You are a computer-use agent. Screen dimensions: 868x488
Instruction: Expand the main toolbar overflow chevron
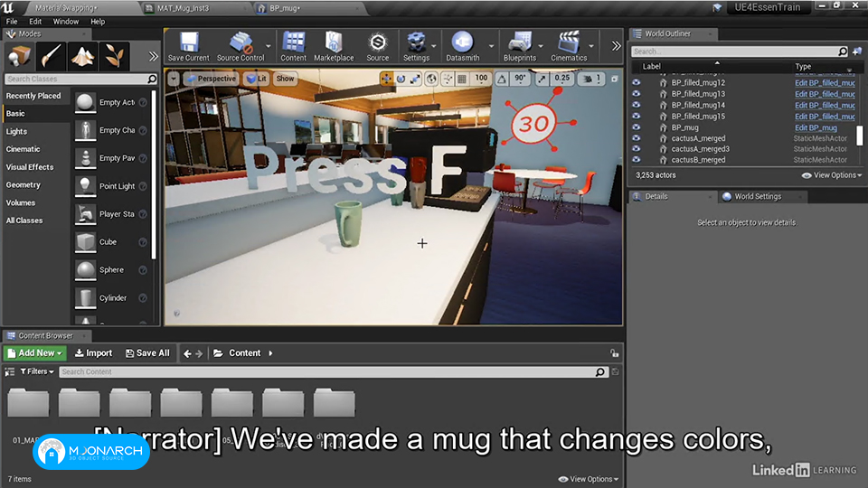click(616, 46)
